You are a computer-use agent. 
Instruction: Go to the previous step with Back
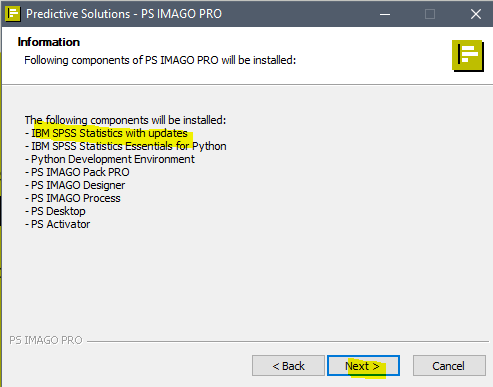click(x=288, y=366)
